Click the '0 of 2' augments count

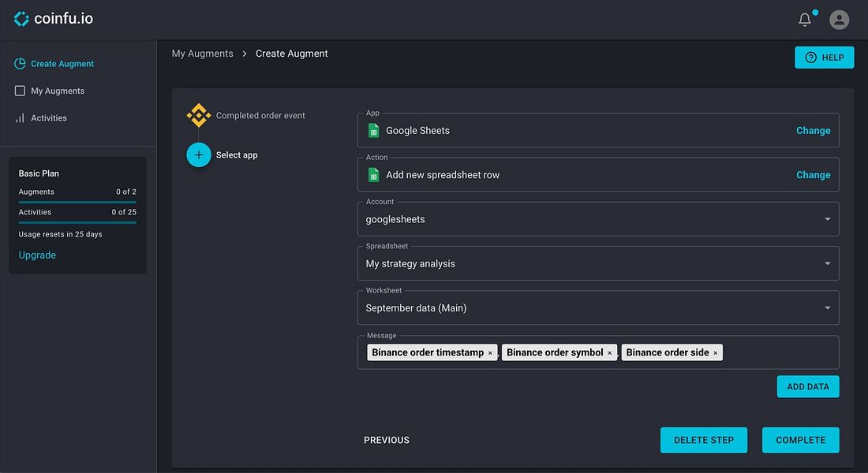(x=126, y=192)
